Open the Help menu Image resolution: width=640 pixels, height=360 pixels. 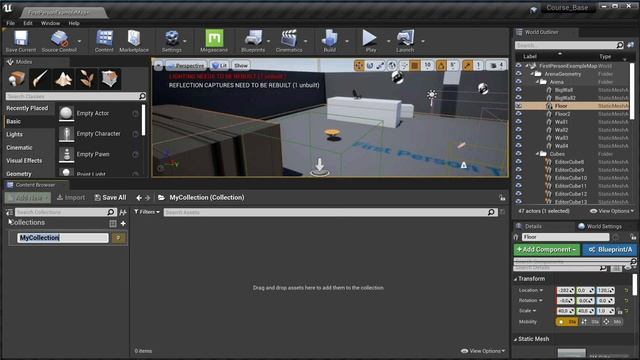74,23
